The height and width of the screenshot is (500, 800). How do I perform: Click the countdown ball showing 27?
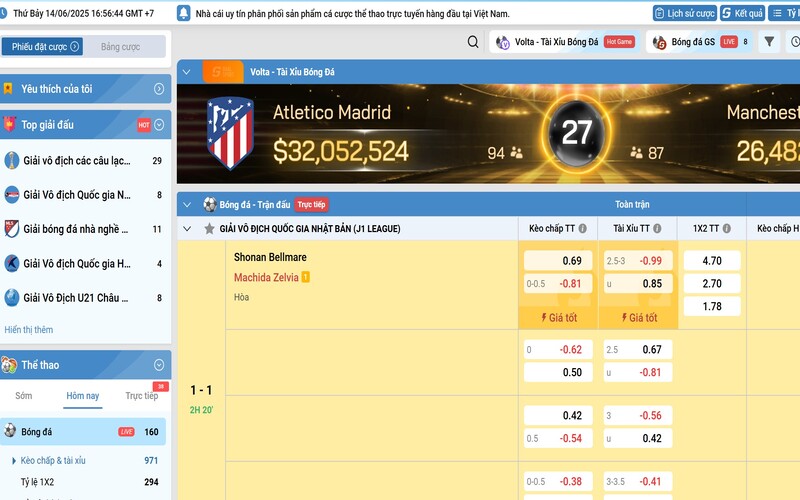[x=577, y=133]
